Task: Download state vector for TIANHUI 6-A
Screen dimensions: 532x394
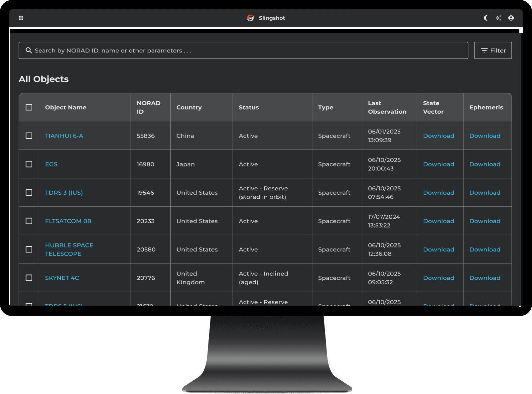Action: pyautogui.click(x=439, y=136)
